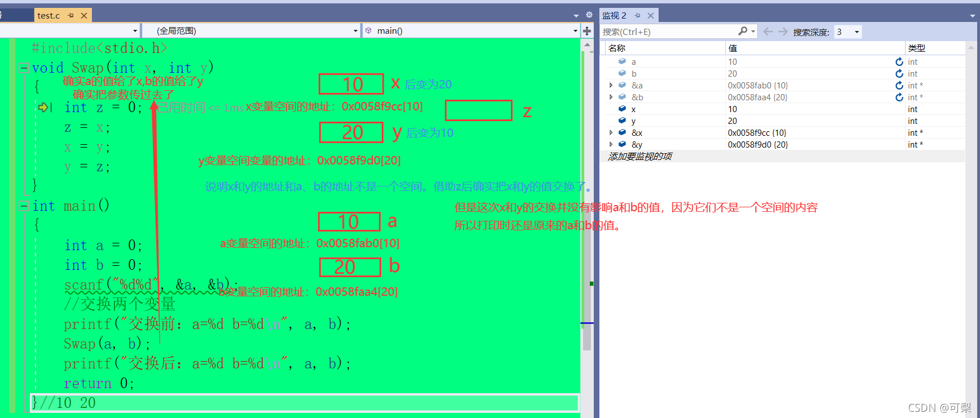This screenshot has height=418, width=980.
Task: Expand the &x watch entry
Action: pyautogui.click(x=611, y=132)
